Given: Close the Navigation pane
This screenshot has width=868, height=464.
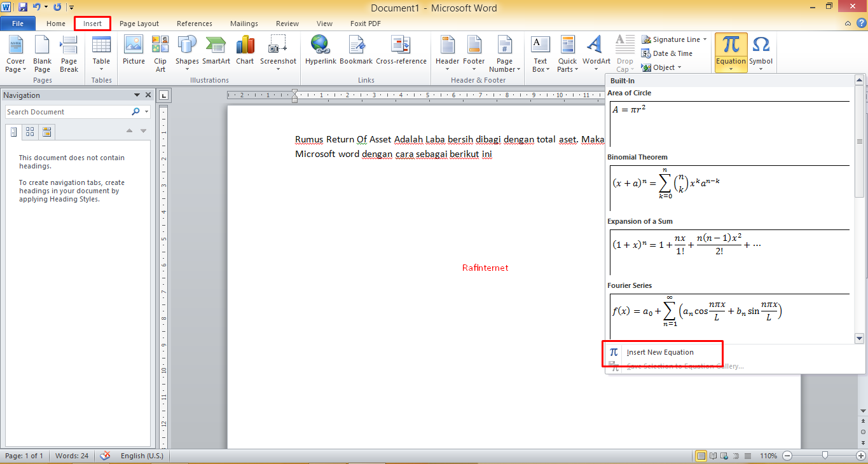Looking at the screenshot, I should 148,95.
